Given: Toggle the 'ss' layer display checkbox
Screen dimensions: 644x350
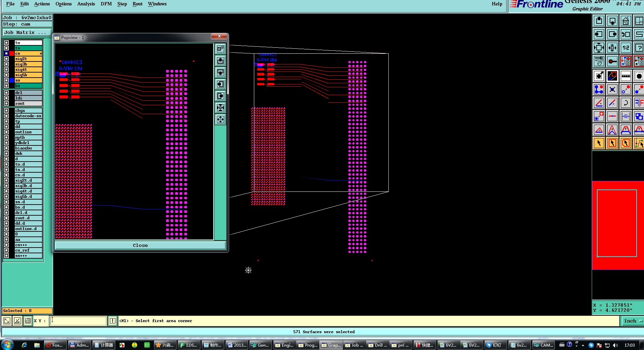Looking at the screenshot, I should 6,80.
